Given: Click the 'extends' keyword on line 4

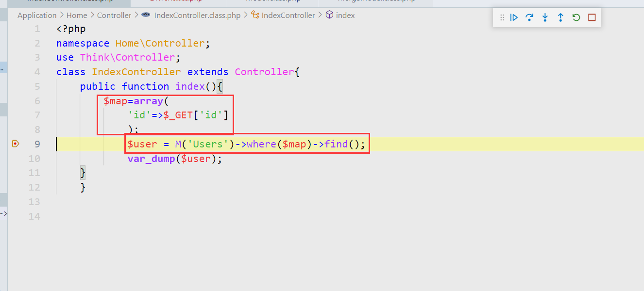Looking at the screenshot, I should 208,72.
